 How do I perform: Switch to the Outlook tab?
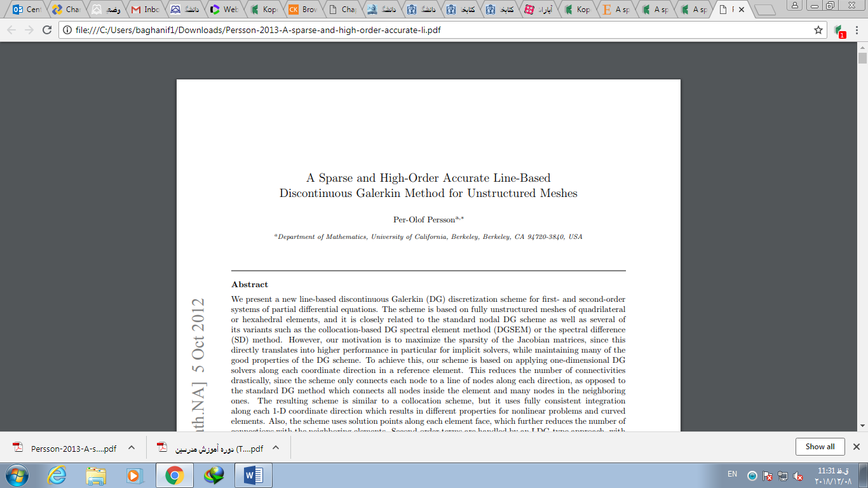(x=27, y=10)
